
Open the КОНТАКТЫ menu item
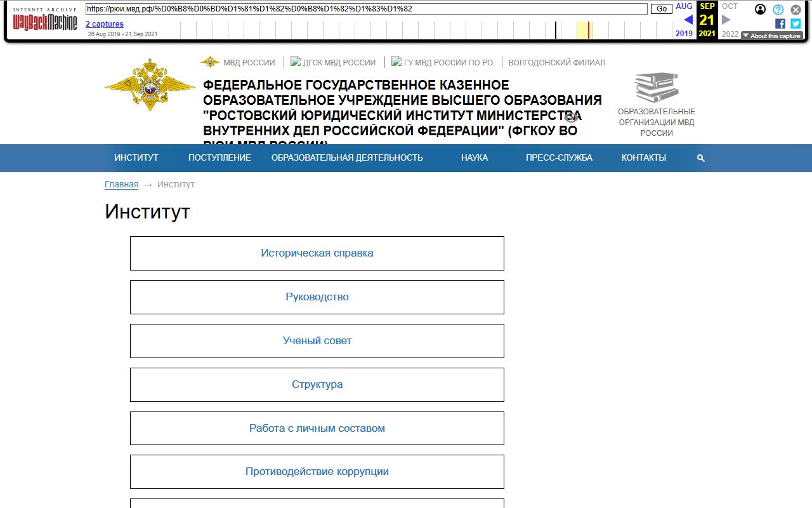click(644, 158)
